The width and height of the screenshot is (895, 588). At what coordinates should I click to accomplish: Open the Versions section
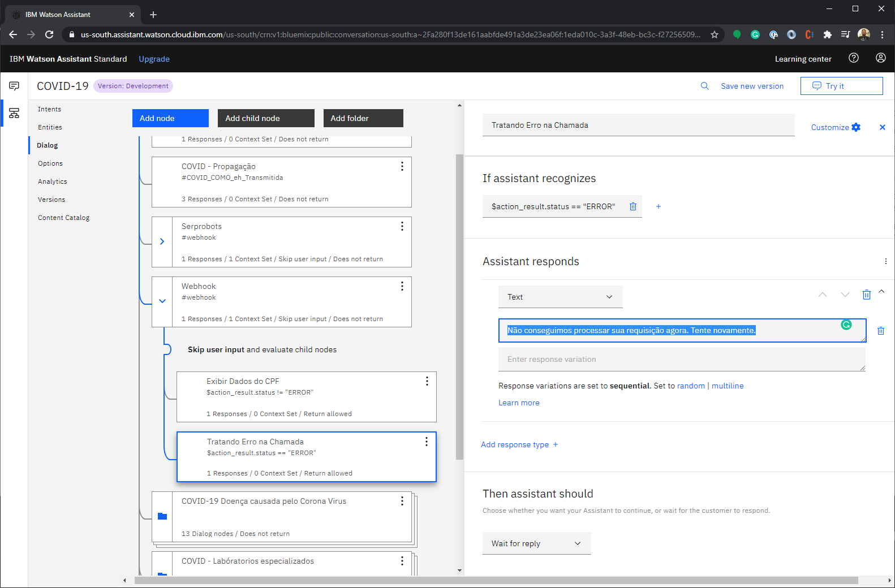[x=51, y=200]
